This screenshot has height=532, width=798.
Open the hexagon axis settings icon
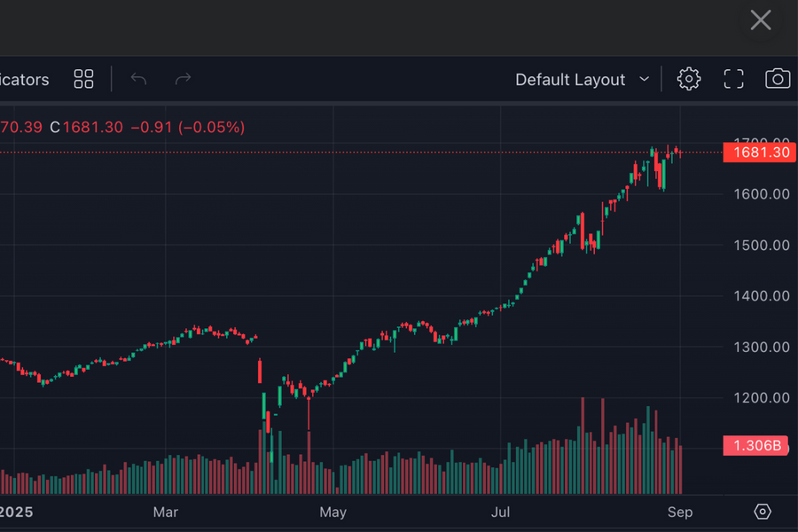(763, 512)
